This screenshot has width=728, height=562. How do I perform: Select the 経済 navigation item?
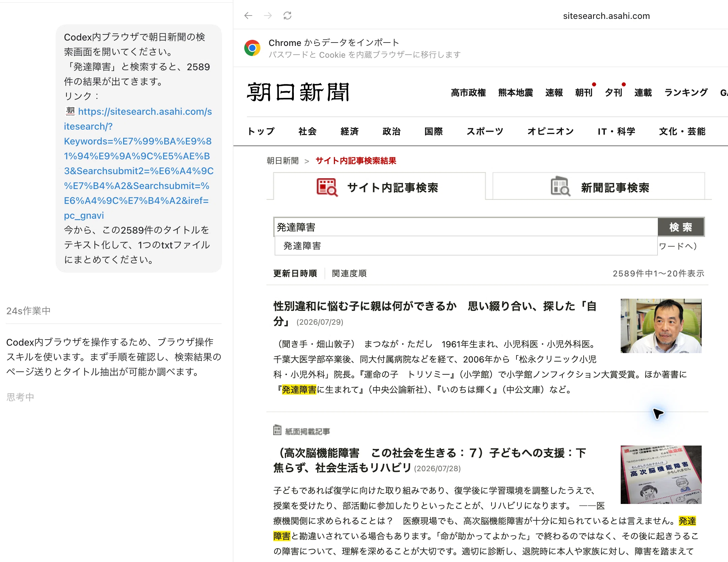[349, 131]
